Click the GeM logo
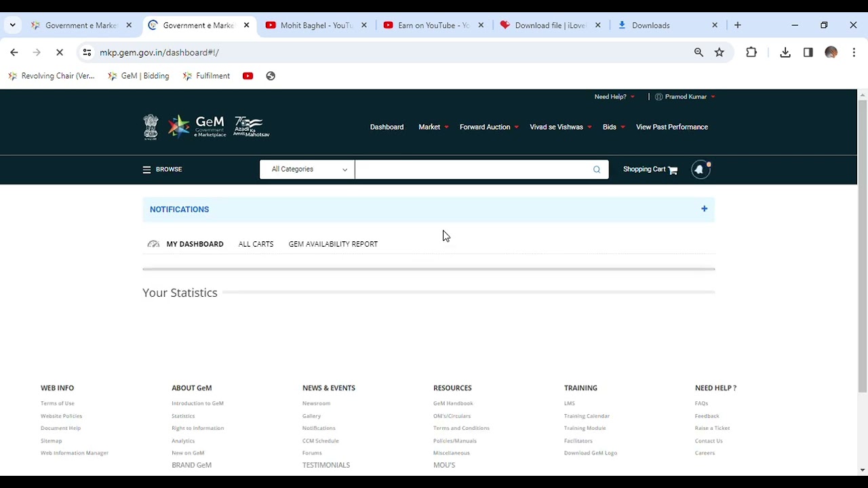The height and width of the screenshot is (488, 868). [197, 127]
